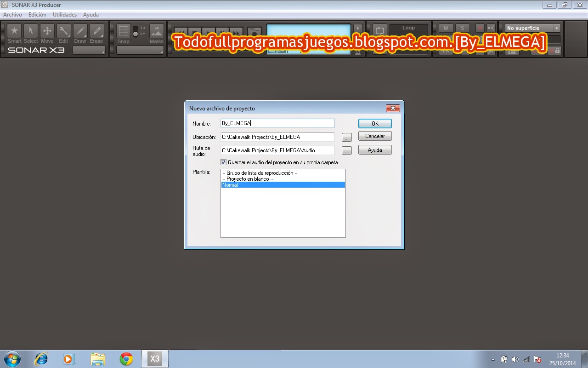Image resolution: width=588 pixels, height=368 pixels.
Task: Click the SONAR X3 taskbar button
Action: (x=155, y=359)
